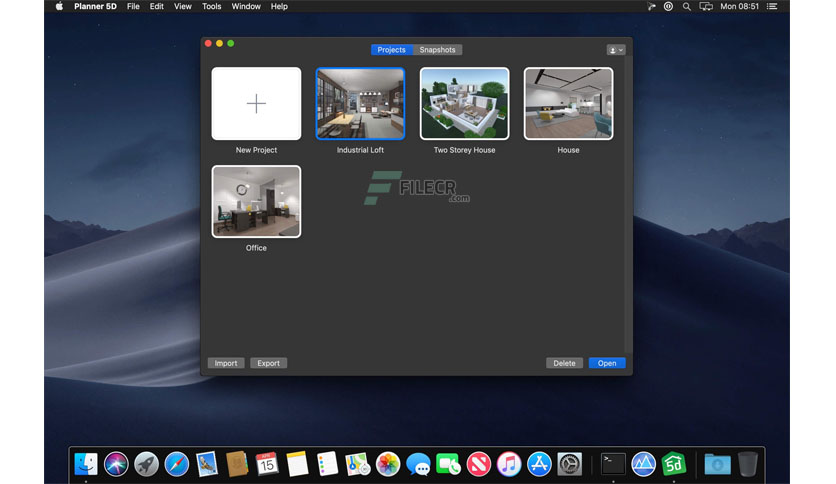This screenshot has height=484, width=836.
Task: Open the View menu
Action: (182, 6)
